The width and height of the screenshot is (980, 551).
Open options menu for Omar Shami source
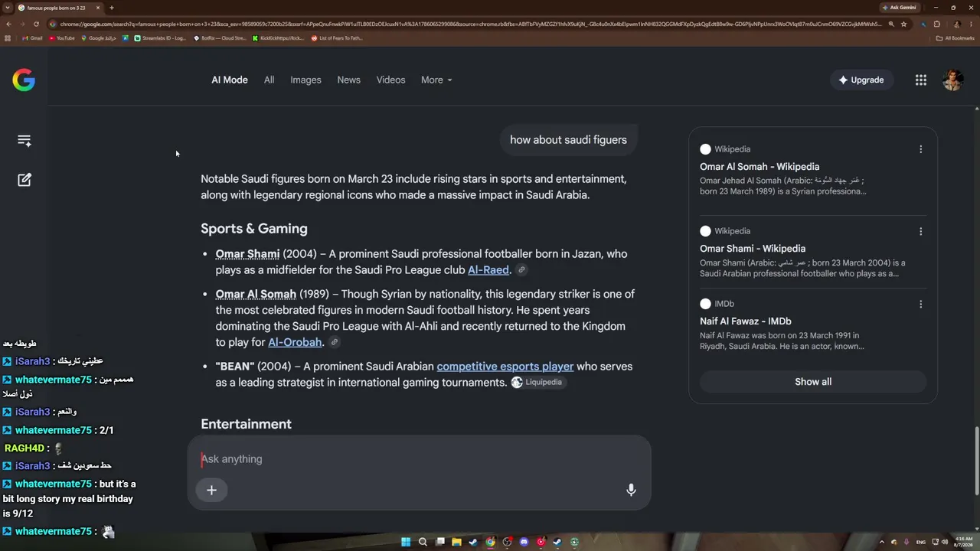[x=921, y=231]
